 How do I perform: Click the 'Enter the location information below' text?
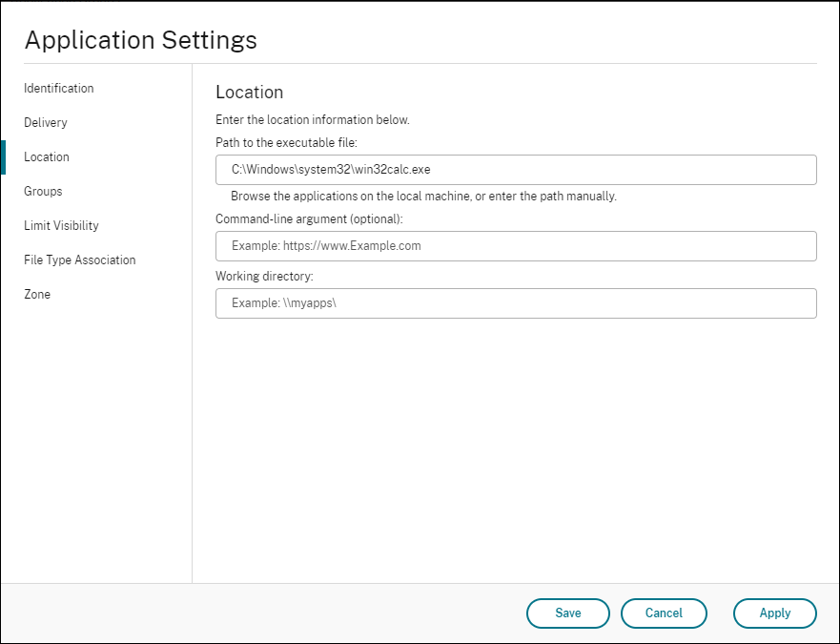(x=313, y=120)
